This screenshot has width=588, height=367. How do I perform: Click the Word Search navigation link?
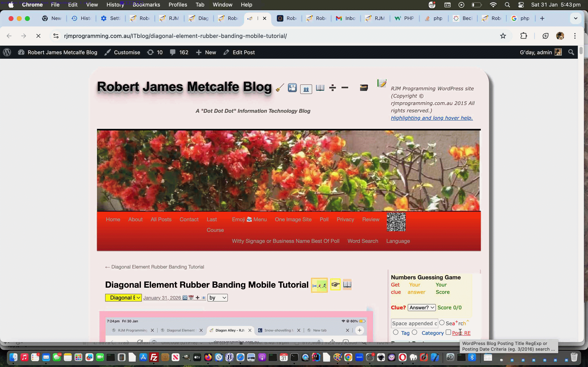[x=363, y=241]
